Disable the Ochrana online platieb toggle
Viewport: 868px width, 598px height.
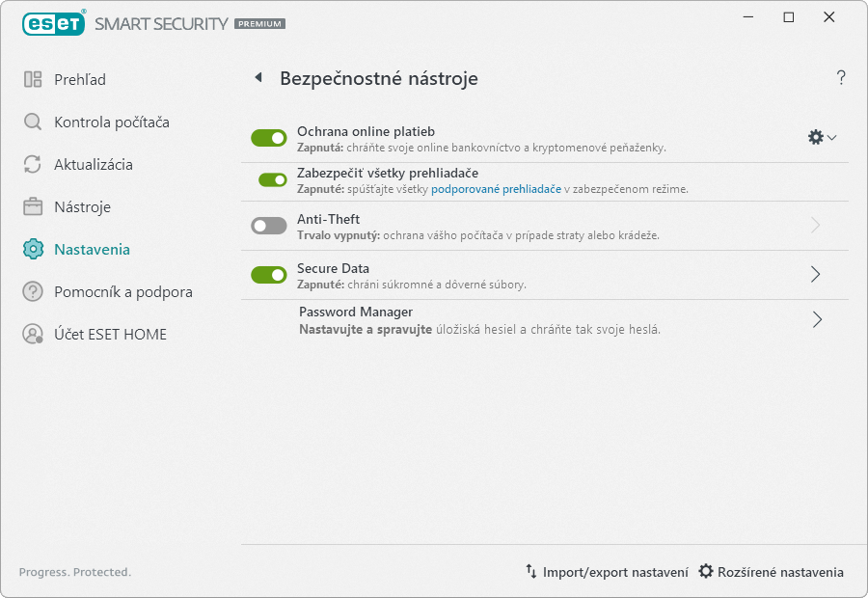[x=269, y=139]
